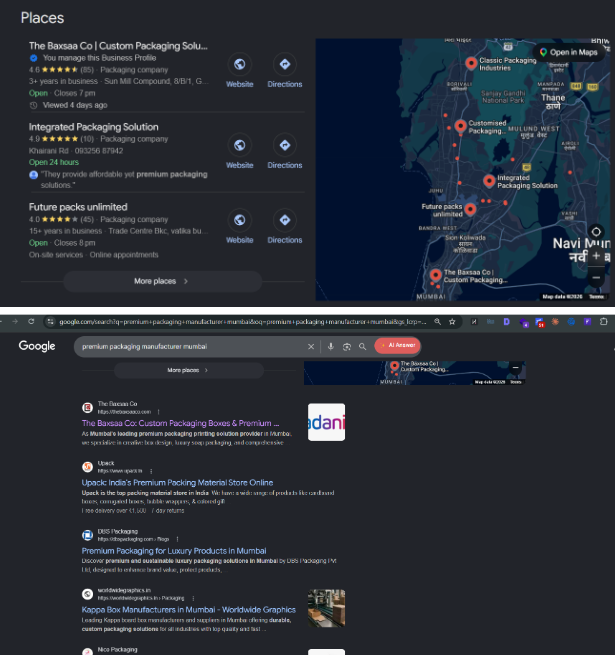Start voice search with the microphone
This screenshot has width=615, height=655.
pos(330,347)
